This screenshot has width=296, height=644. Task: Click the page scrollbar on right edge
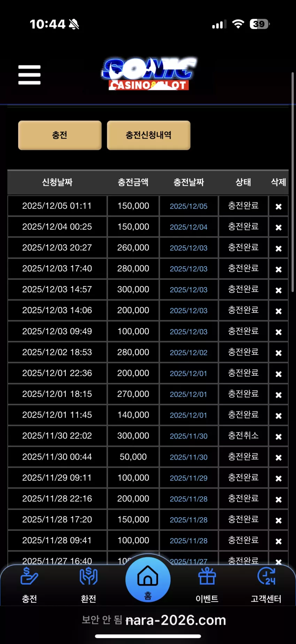coord(293,181)
